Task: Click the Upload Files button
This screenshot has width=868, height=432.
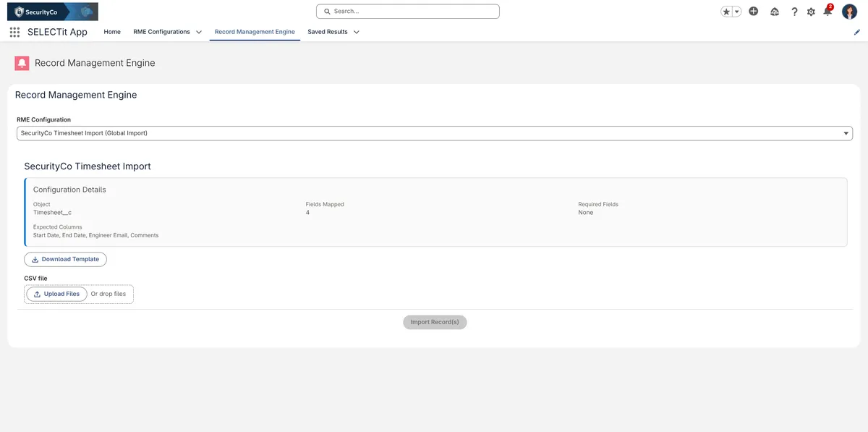Action: pyautogui.click(x=56, y=294)
